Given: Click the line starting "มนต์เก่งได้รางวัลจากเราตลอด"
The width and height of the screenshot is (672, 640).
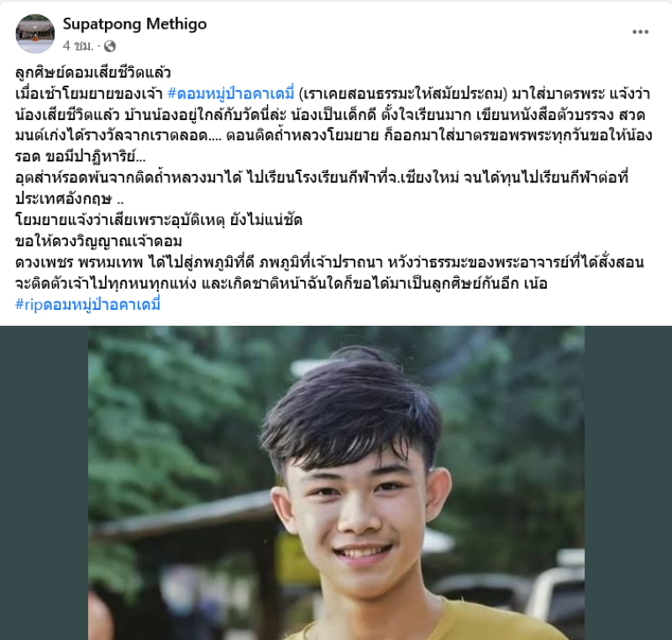Looking at the screenshot, I should (333, 136).
